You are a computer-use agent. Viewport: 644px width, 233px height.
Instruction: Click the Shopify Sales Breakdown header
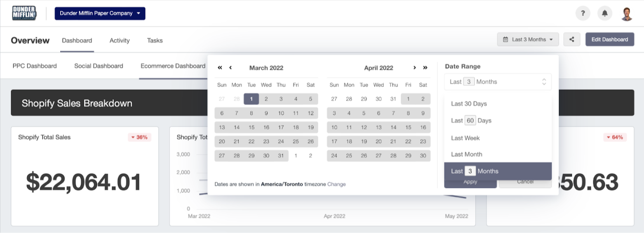coord(77,103)
